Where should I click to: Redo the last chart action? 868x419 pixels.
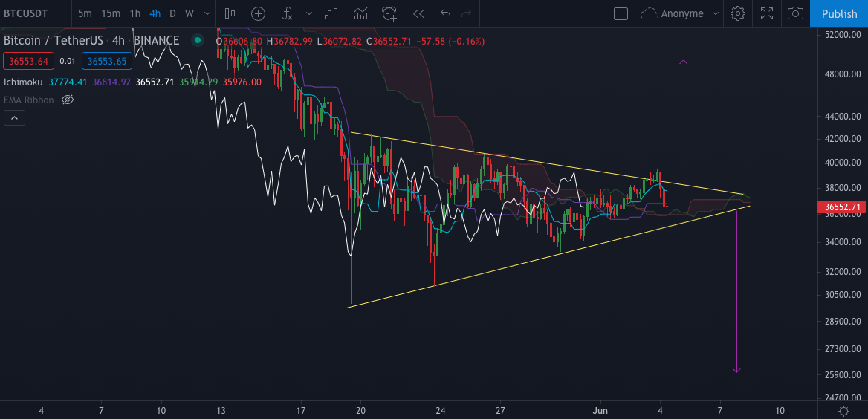point(467,13)
